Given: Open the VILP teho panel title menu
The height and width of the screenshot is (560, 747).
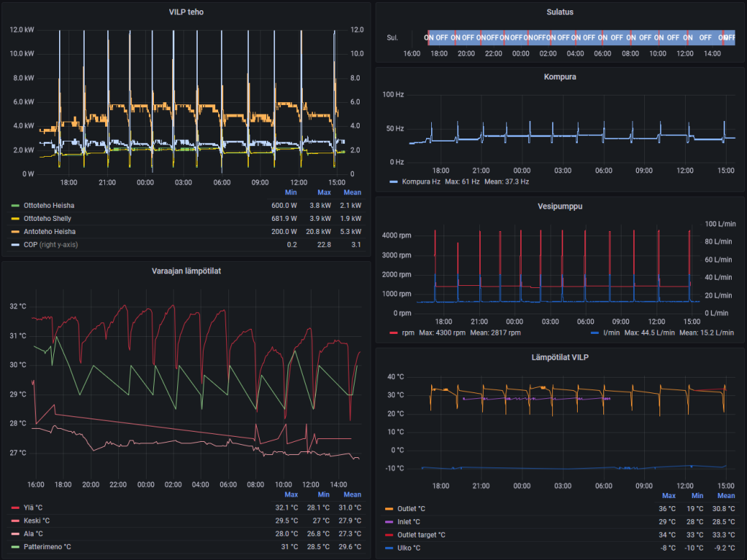Looking at the screenshot, I should [186, 11].
